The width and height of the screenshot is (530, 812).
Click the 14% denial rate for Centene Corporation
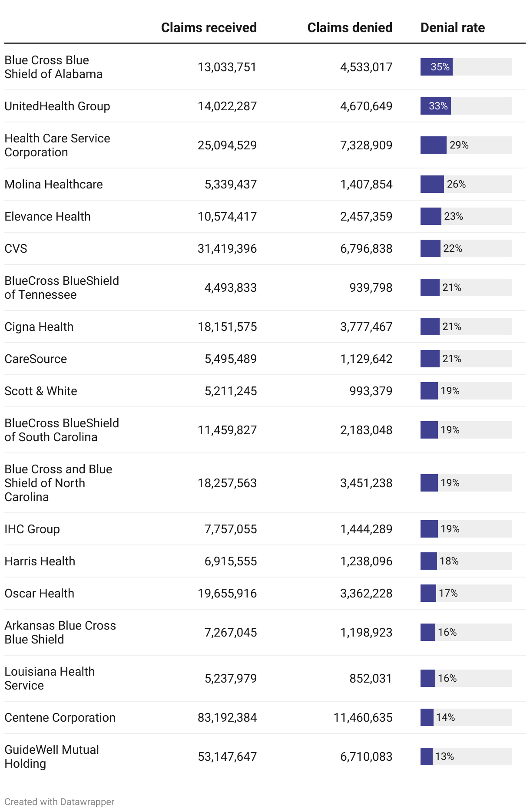point(446,717)
